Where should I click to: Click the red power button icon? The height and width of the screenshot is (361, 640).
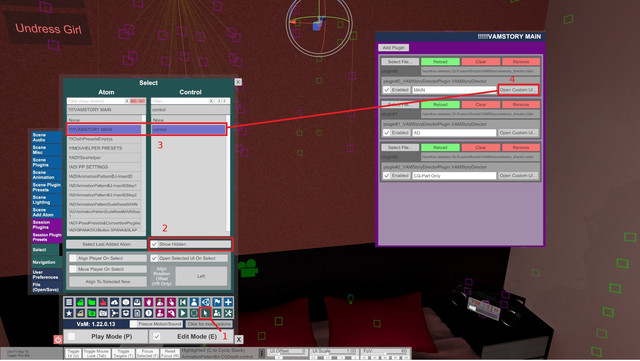[58, 339]
